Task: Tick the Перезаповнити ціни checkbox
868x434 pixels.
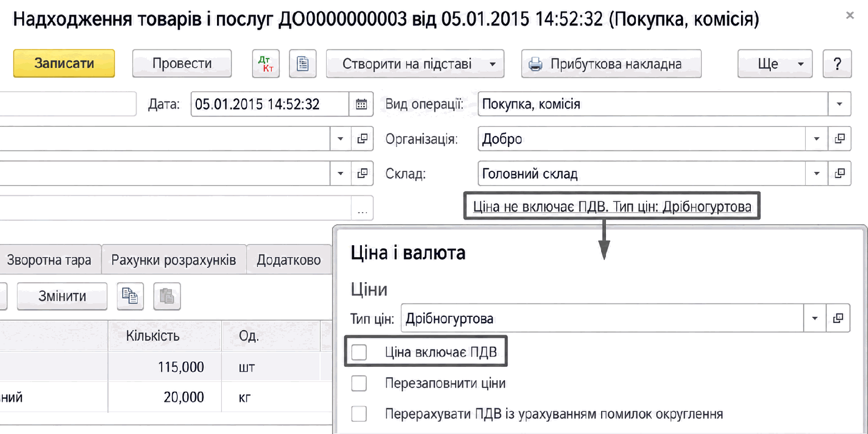Action: 359,383
